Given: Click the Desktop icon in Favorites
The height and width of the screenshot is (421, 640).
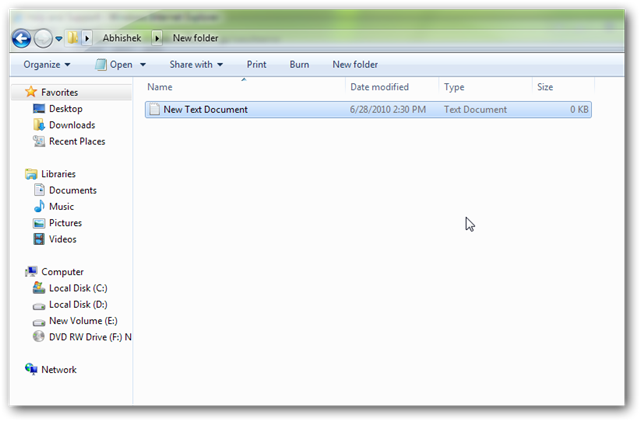Looking at the screenshot, I should click(39, 109).
